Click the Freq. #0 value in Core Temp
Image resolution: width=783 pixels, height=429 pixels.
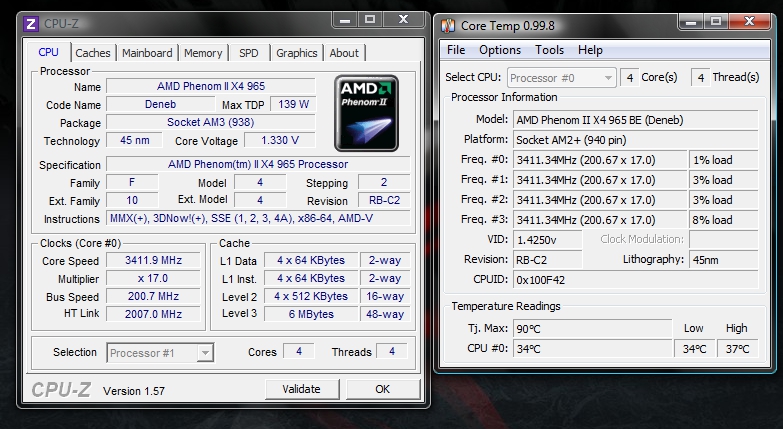point(600,160)
